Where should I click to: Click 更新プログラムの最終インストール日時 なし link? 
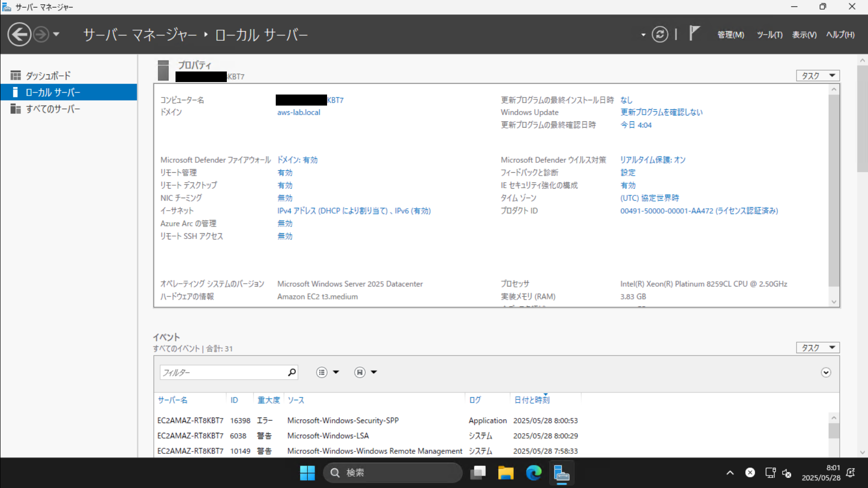(x=626, y=100)
